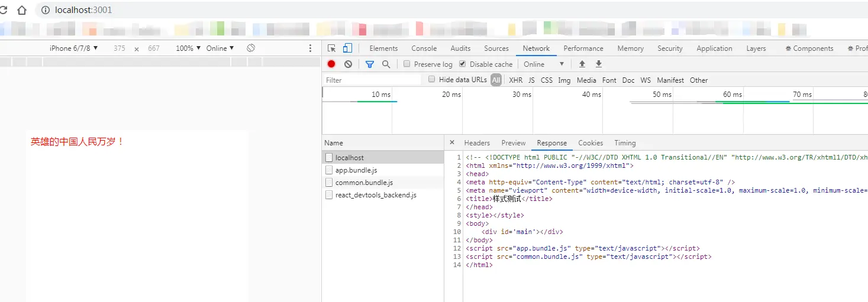
Task: Uncheck the Disable cache checkbox
Action: [x=463, y=64]
